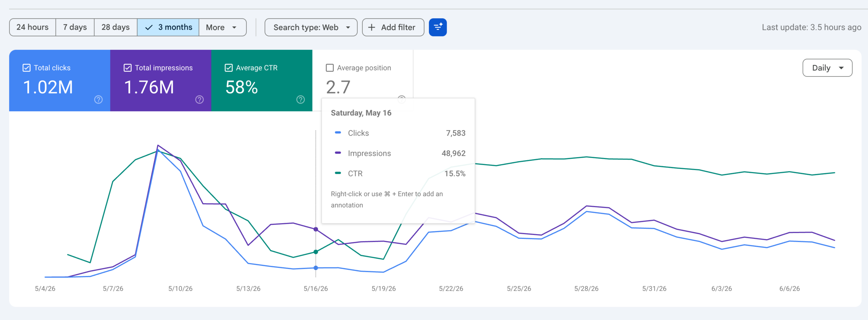Click the 5/31/26 axis date label
This screenshot has height=320, width=868.
point(654,289)
